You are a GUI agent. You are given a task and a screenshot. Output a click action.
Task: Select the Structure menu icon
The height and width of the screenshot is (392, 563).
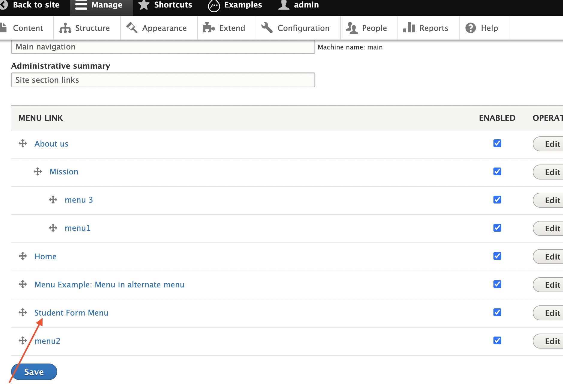coord(65,28)
